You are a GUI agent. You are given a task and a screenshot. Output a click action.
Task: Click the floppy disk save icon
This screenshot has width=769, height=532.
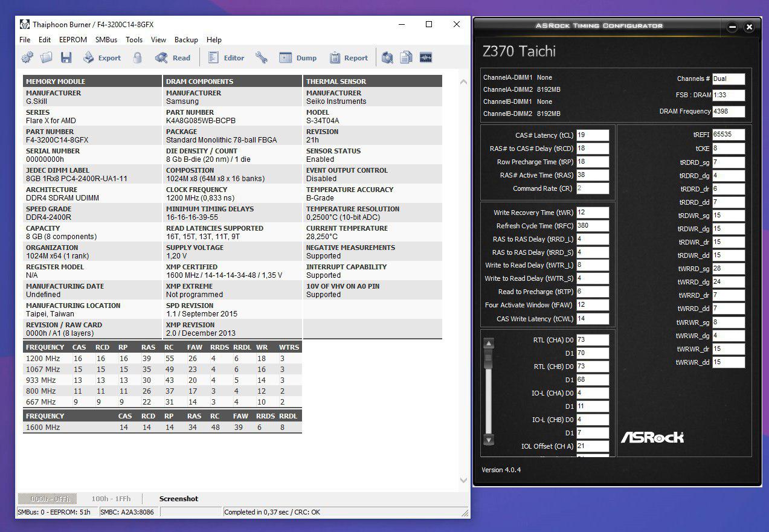(66, 58)
